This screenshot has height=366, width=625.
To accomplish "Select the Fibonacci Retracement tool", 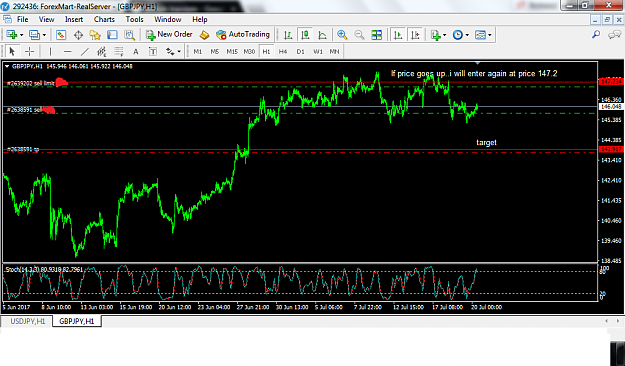I will (x=119, y=51).
